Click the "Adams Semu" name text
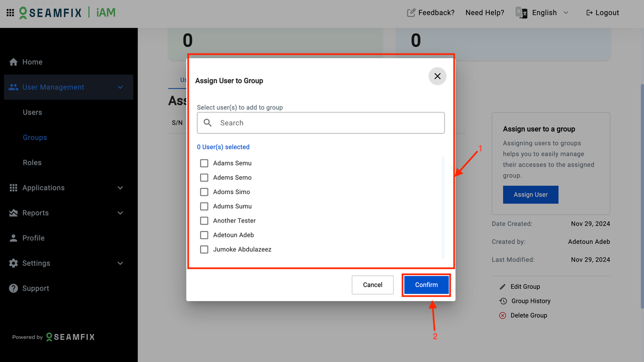Viewport: 644px width, 362px height. (232, 163)
